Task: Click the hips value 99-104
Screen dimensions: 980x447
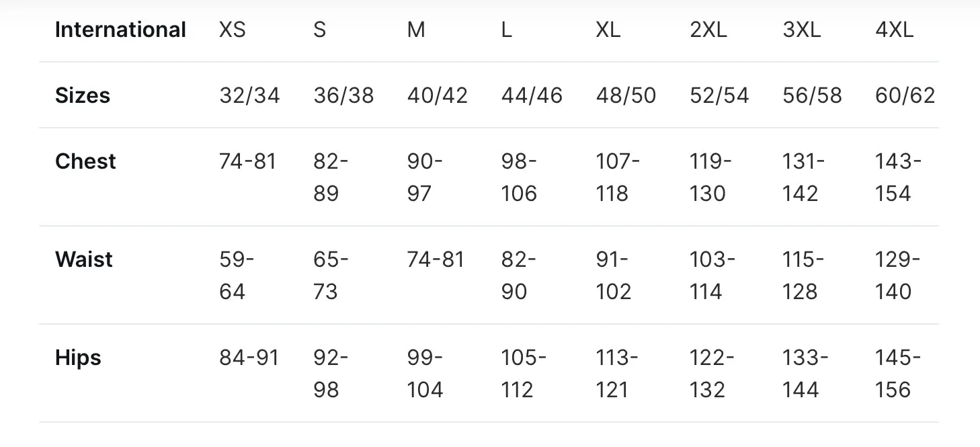Action: (x=425, y=374)
